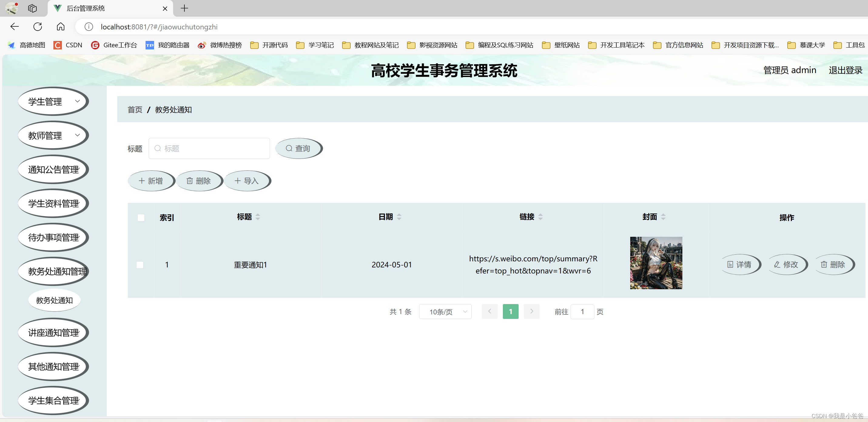The height and width of the screenshot is (422, 868).
Task: Open the Gitee工作台 bookmark
Action: pyautogui.click(x=114, y=45)
